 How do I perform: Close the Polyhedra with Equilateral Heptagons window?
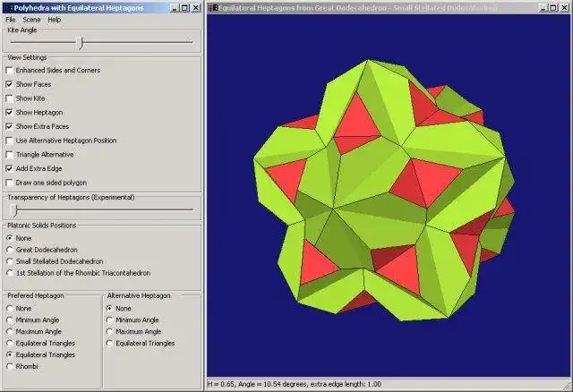(195, 8)
